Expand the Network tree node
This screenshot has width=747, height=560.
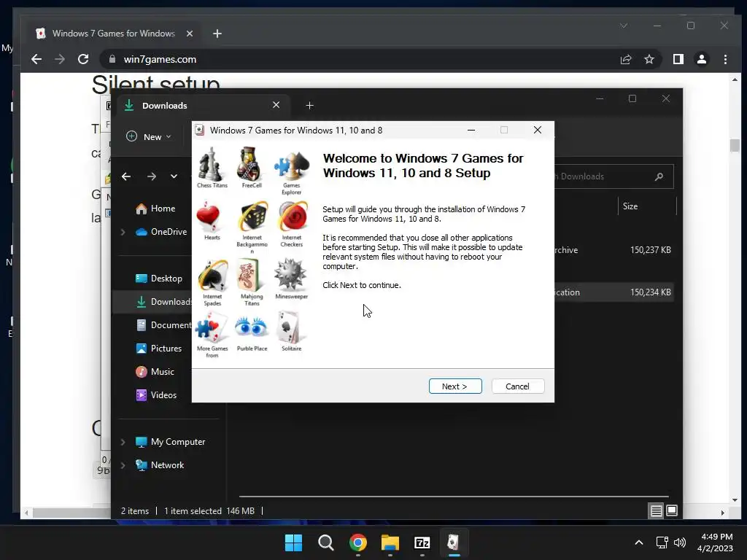click(x=123, y=465)
